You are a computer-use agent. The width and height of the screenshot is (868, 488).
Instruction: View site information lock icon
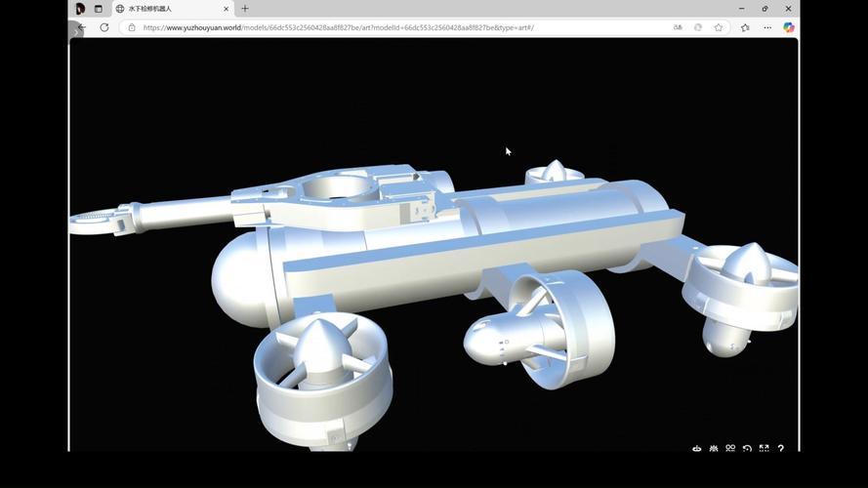(132, 27)
